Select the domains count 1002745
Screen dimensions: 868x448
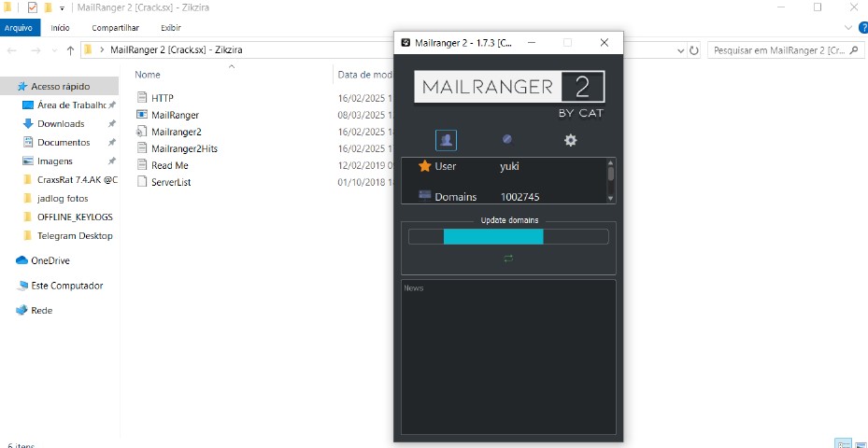coord(519,197)
